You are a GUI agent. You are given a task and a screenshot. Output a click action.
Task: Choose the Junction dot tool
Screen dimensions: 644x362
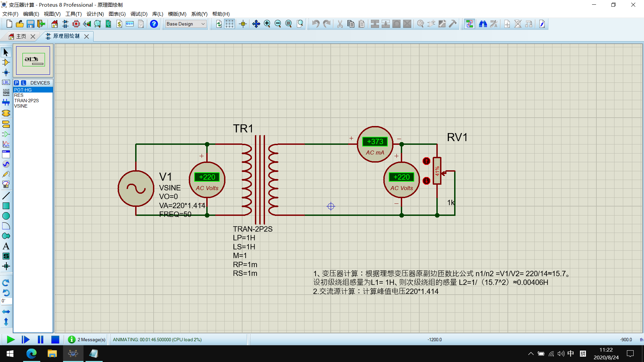6,73
